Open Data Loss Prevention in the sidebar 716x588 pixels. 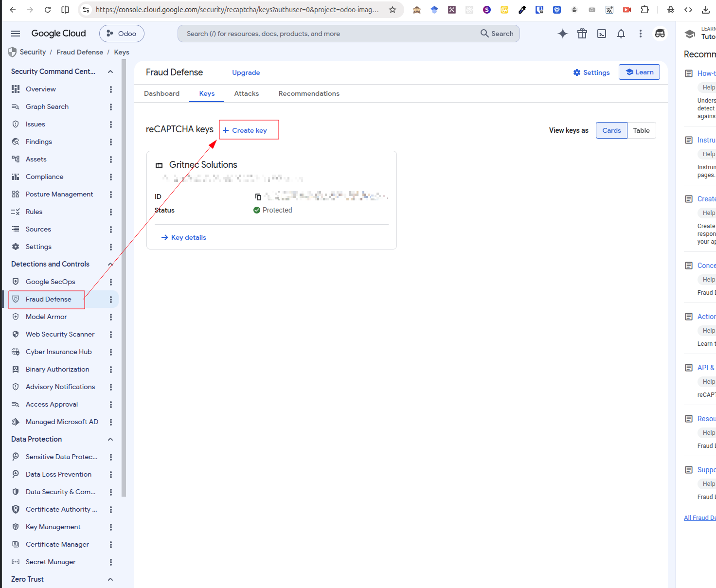click(x=58, y=474)
